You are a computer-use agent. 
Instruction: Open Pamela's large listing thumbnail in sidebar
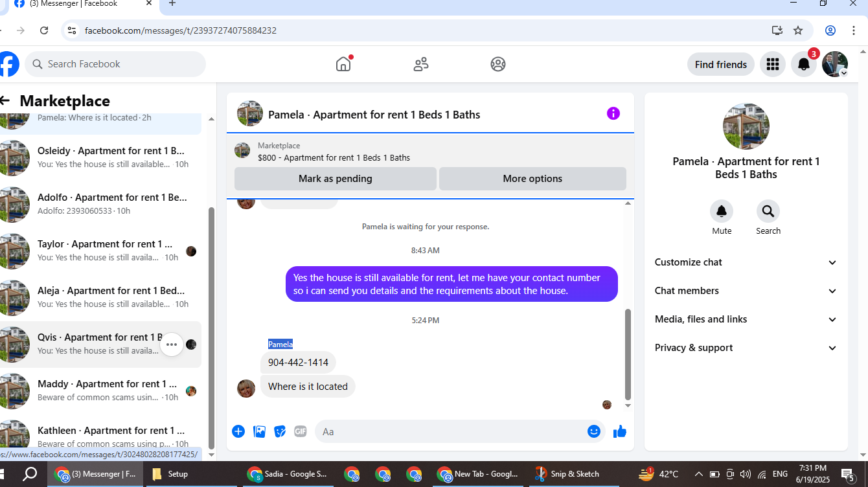(746, 126)
